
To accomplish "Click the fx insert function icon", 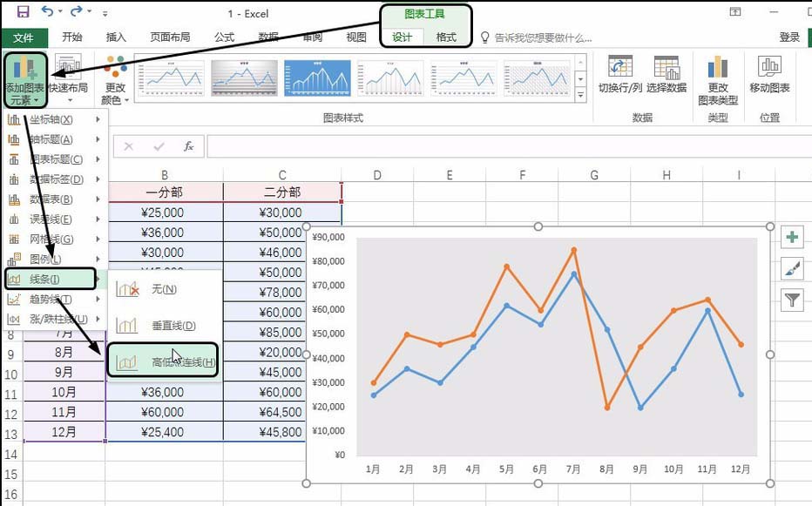I will tap(188, 146).
